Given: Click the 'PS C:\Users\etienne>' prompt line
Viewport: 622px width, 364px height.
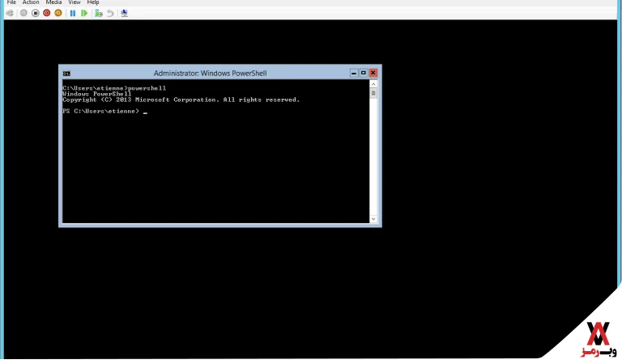Looking at the screenshot, I should [104, 112].
